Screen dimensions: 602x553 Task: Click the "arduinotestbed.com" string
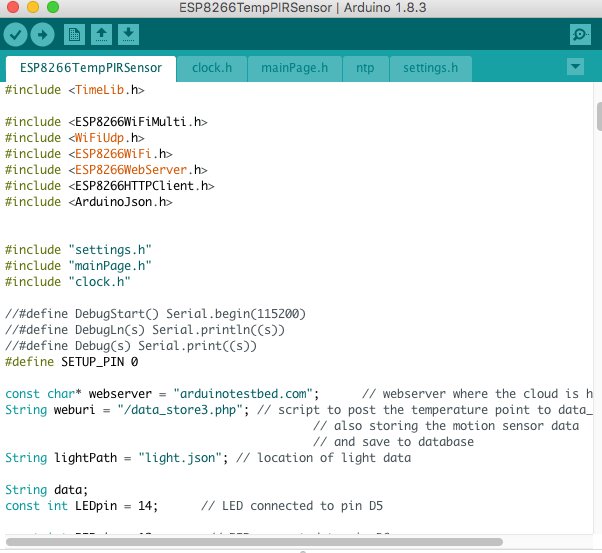[243, 394]
